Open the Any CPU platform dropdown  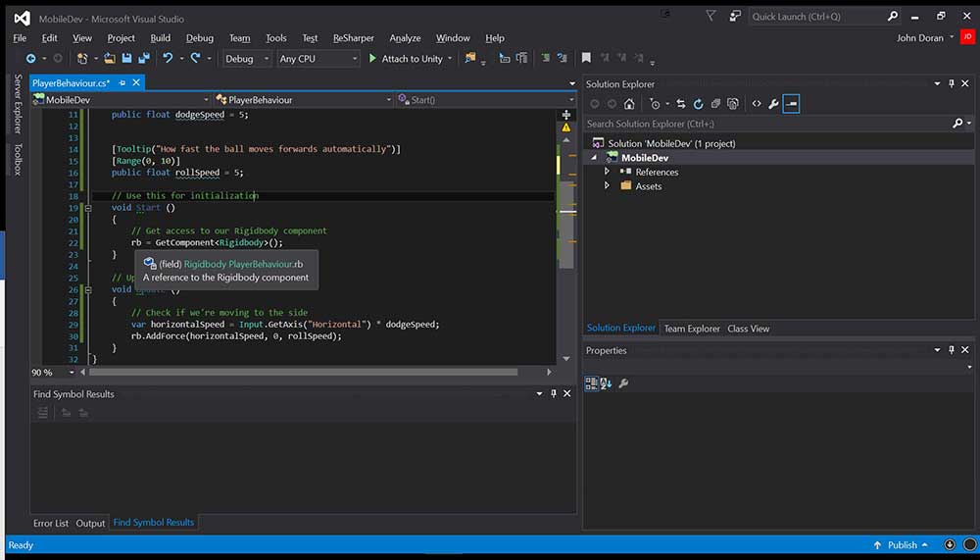click(x=318, y=59)
